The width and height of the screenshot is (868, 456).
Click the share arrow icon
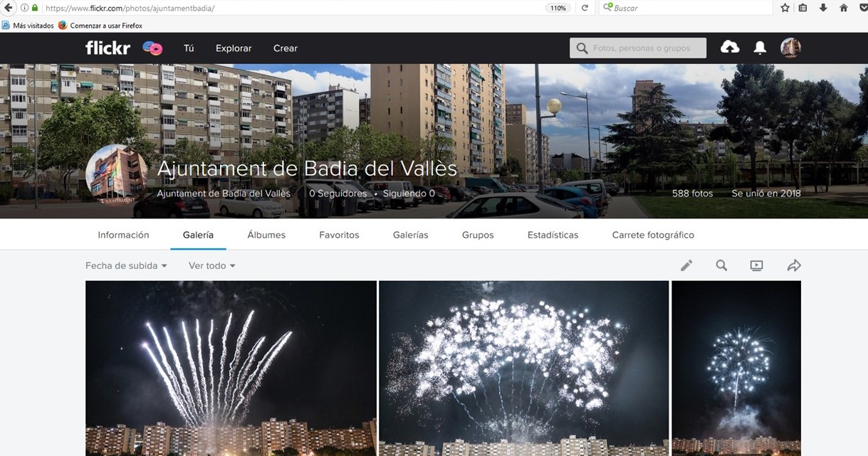click(794, 265)
